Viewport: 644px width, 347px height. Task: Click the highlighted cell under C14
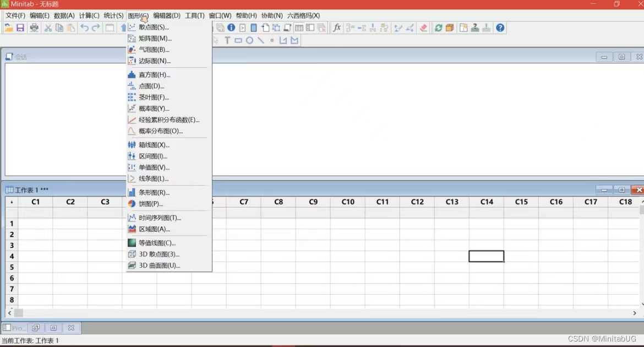click(486, 256)
